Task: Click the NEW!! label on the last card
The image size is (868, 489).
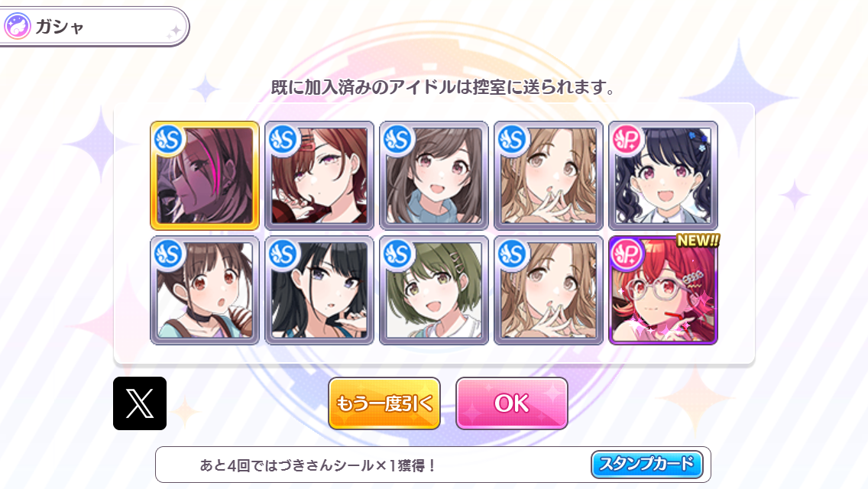Action: point(698,241)
